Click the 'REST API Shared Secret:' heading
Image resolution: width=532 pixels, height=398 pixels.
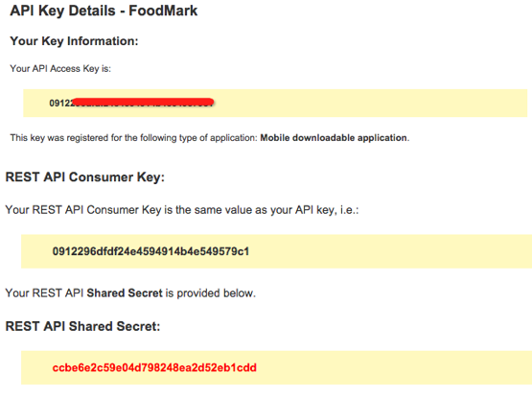point(82,326)
